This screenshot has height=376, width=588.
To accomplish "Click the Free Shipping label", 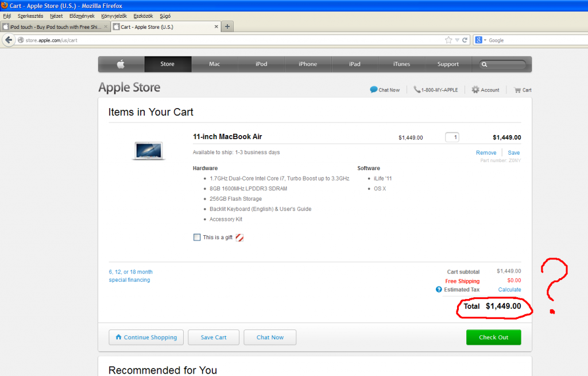I will (462, 281).
